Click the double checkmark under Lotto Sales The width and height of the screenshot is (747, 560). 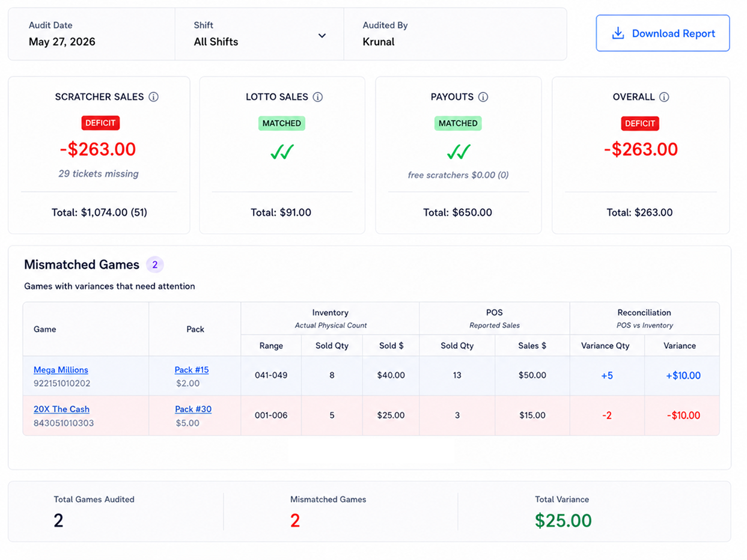click(282, 153)
